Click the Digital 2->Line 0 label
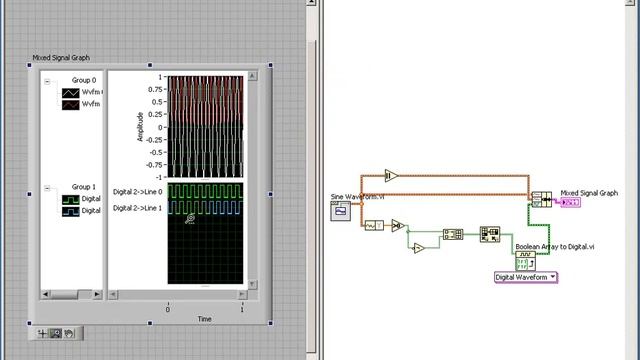 pyautogui.click(x=138, y=192)
